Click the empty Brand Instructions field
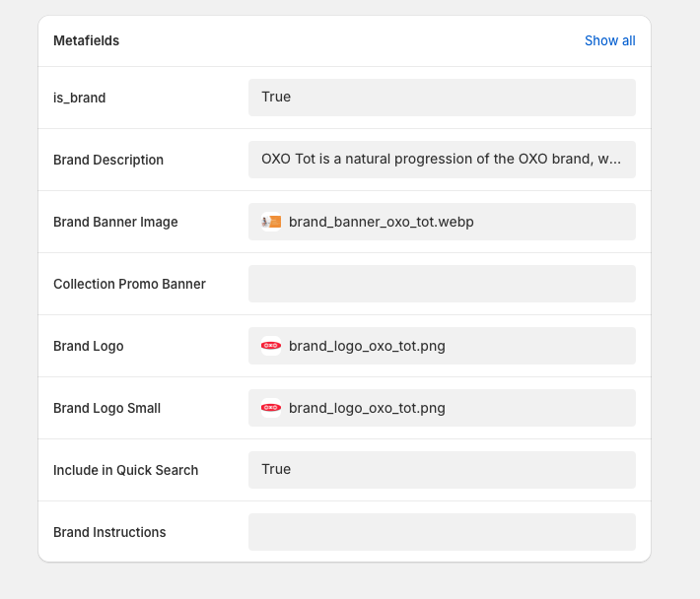 point(442,532)
